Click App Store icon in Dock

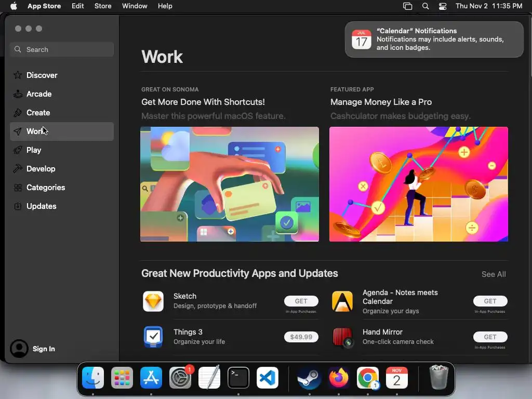pyautogui.click(x=151, y=378)
